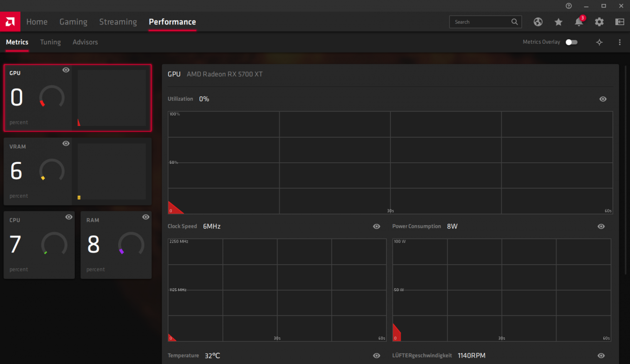Toggle the Power Consumption eye icon
630x364 pixels.
601,226
